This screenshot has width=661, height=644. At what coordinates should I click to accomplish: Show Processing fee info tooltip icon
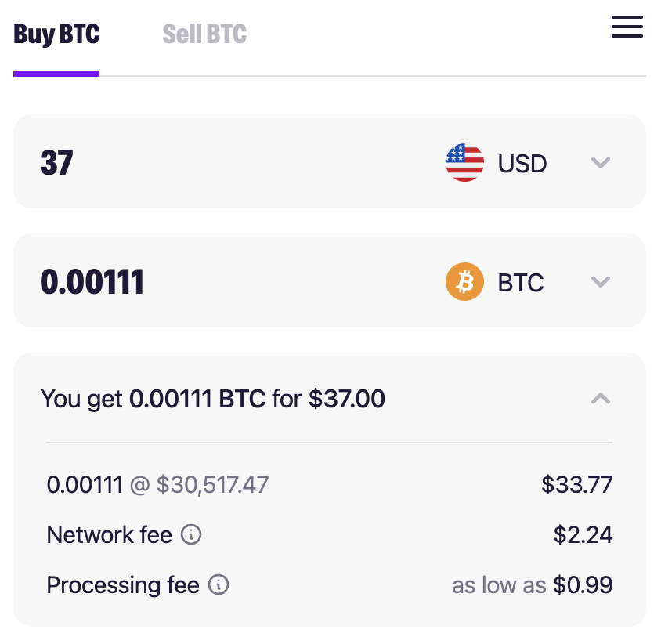pyautogui.click(x=219, y=585)
